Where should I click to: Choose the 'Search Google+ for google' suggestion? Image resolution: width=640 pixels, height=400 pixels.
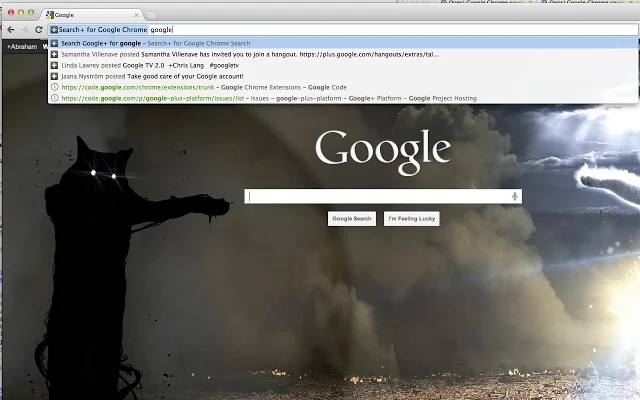point(343,43)
